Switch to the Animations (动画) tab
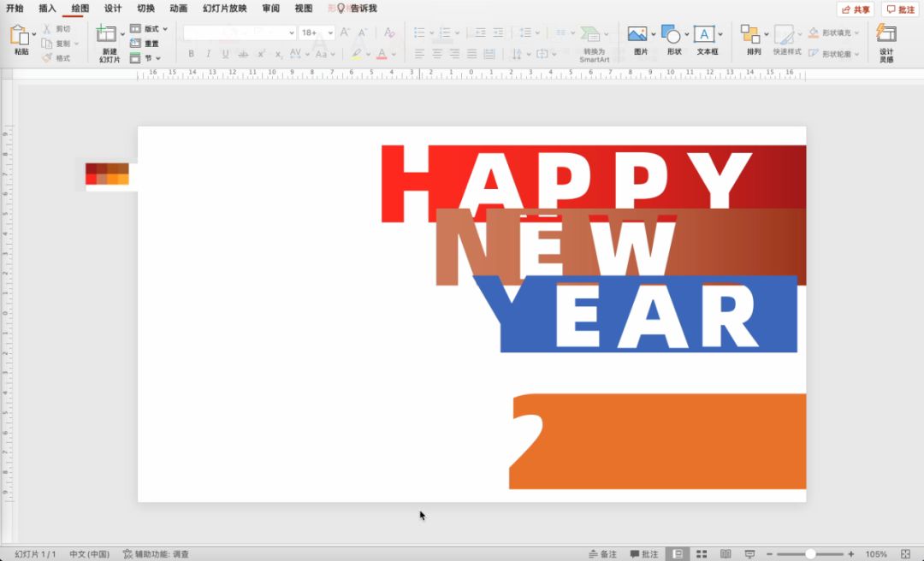This screenshot has height=561, width=924. [x=178, y=9]
